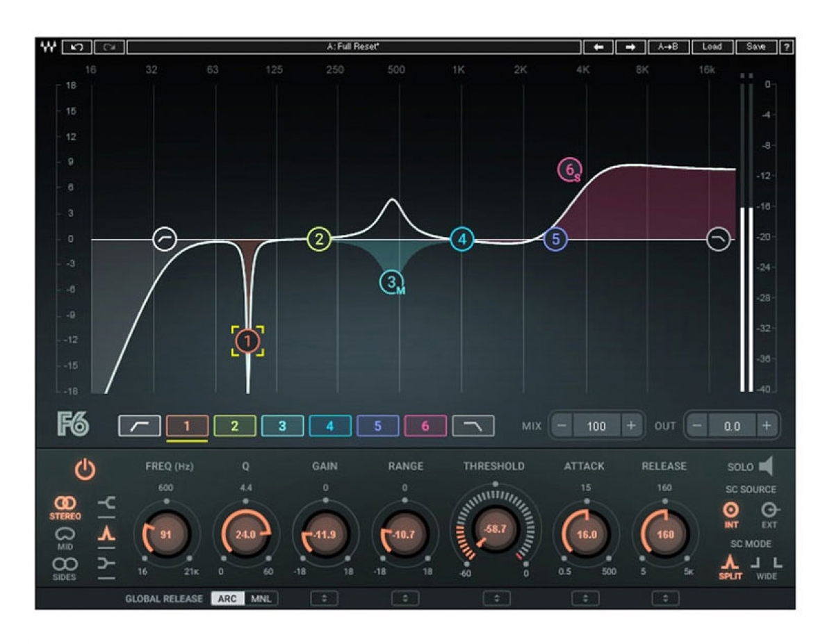Click the Range knob showing -10.7

click(x=404, y=535)
